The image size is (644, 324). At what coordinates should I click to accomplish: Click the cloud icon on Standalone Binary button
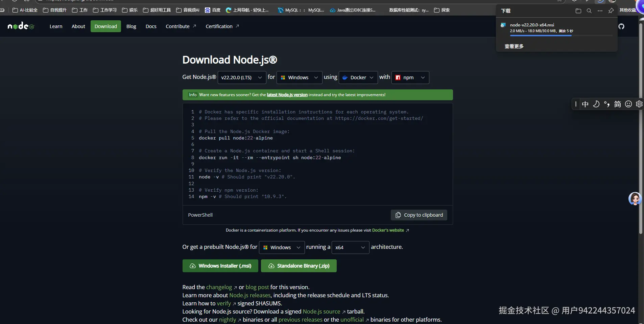coord(271,266)
